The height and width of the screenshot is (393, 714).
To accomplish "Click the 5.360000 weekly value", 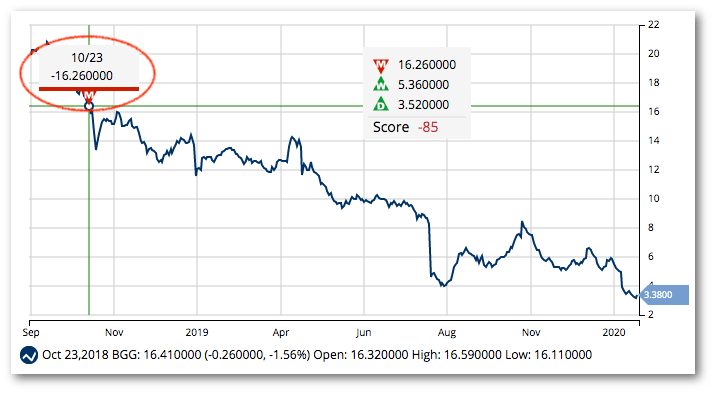I will pos(423,85).
